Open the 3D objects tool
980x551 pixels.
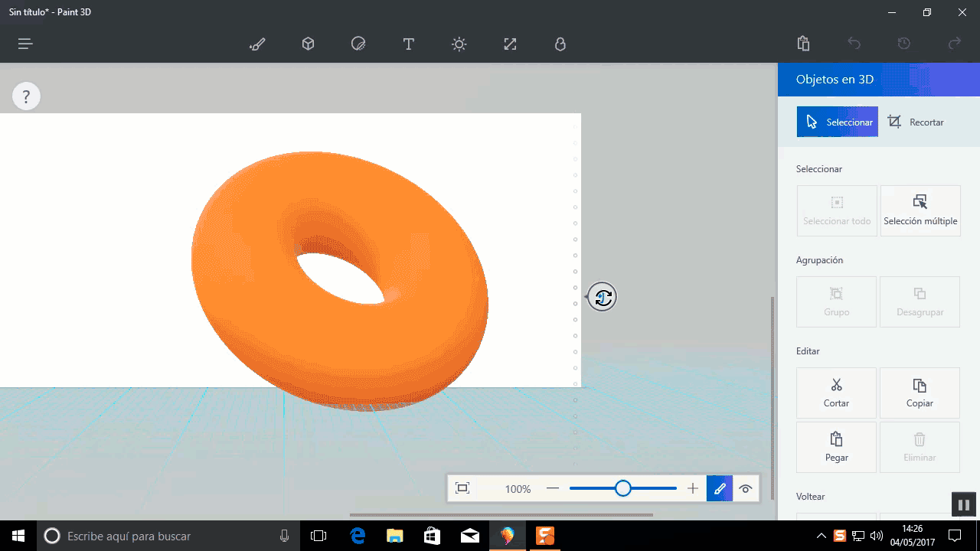308,44
